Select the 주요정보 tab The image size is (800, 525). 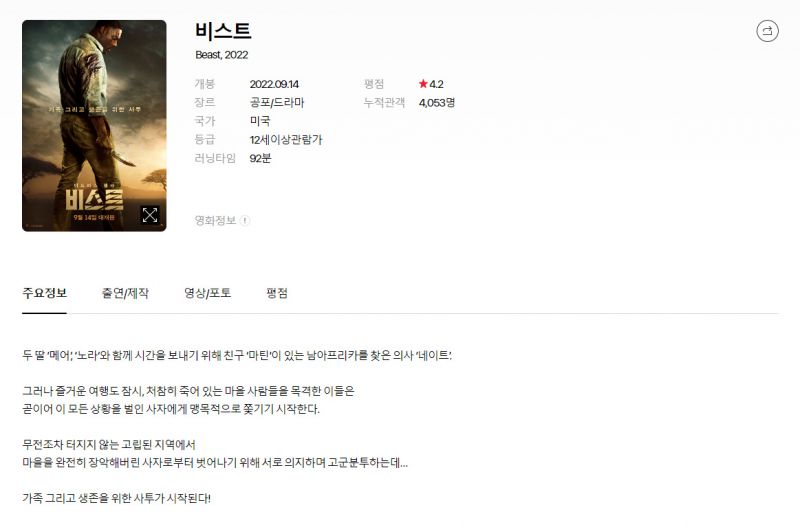click(44, 293)
